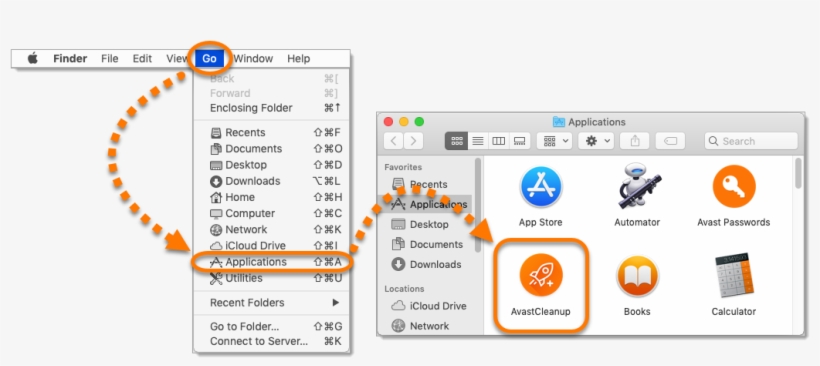This screenshot has width=820, height=366.
Task: Choose Enclosing Folder in Go menu
Action: (271, 108)
